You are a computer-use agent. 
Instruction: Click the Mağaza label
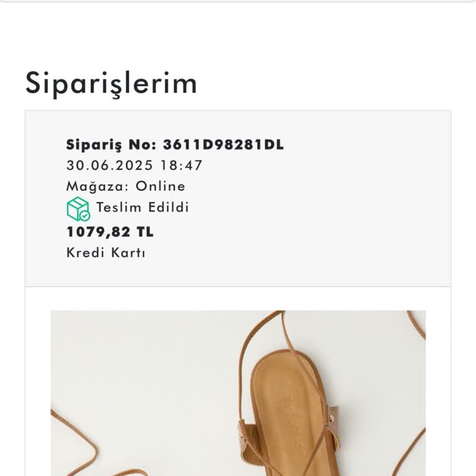(x=98, y=187)
